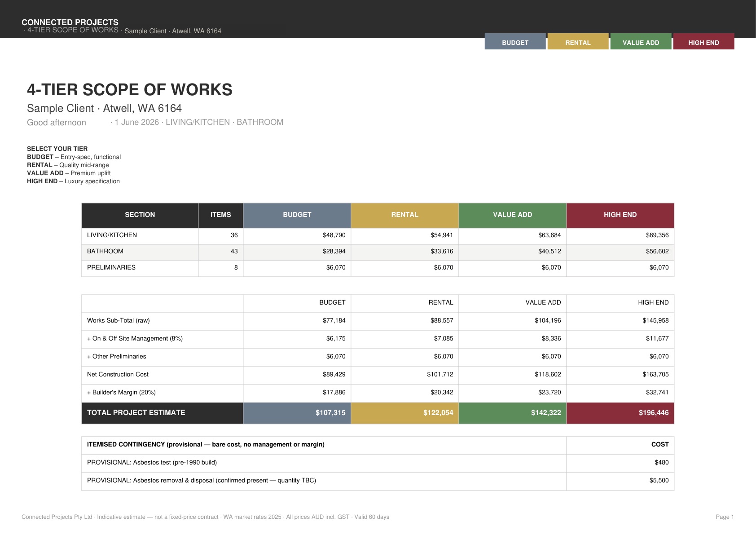This screenshot has width=756, height=535.
Task: Click the Asbestos removal $5,500 cost
Action: 659,480
